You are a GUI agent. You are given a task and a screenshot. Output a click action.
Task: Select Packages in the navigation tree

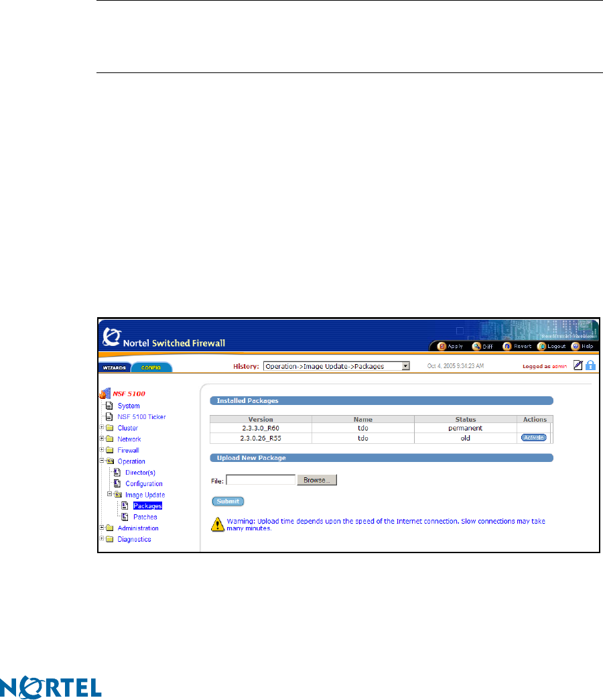coord(147,506)
